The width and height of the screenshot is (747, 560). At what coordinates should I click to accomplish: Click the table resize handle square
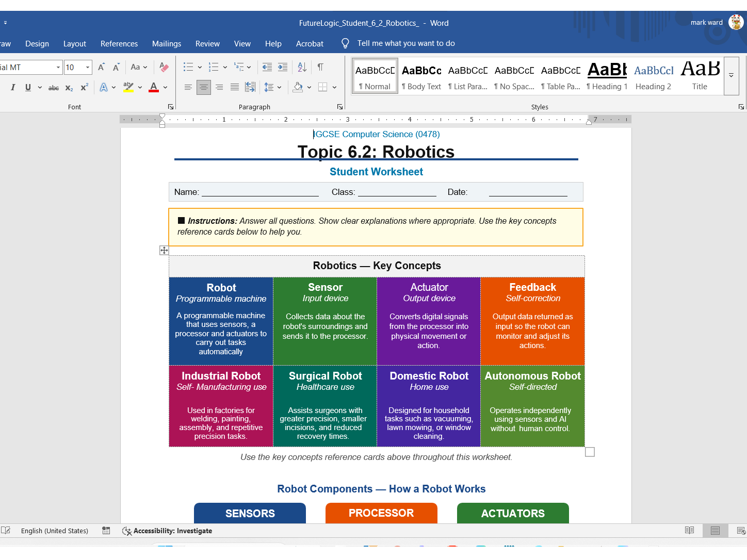[590, 452]
